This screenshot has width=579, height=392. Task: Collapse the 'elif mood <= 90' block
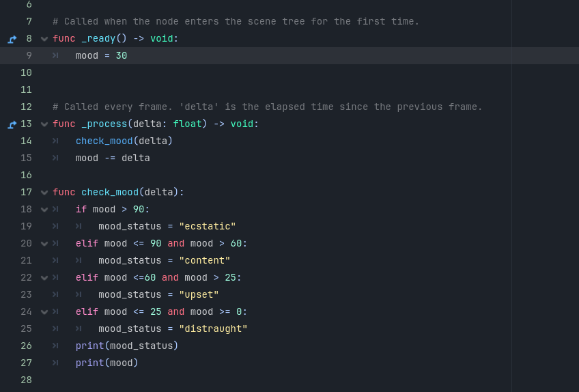click(44, 244)
